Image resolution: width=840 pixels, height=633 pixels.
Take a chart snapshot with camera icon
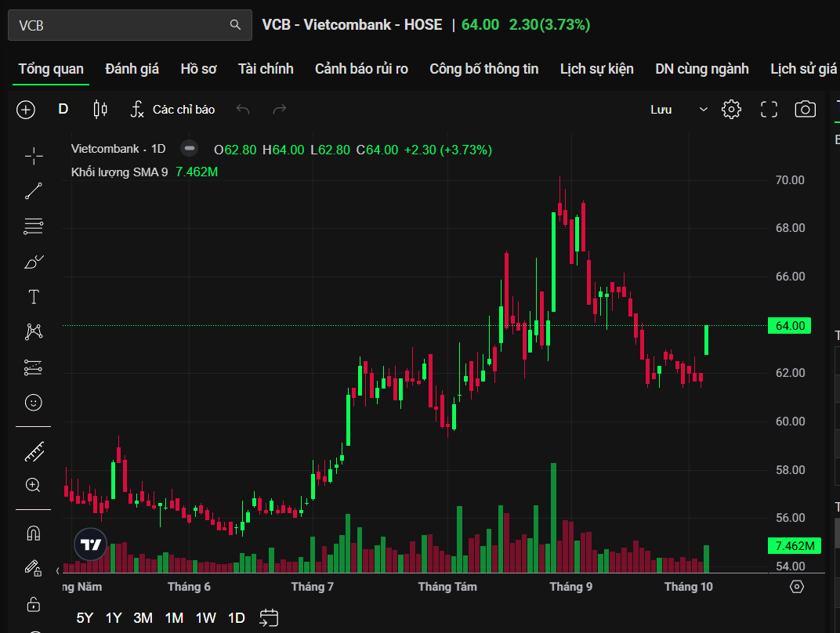point(805,110)
